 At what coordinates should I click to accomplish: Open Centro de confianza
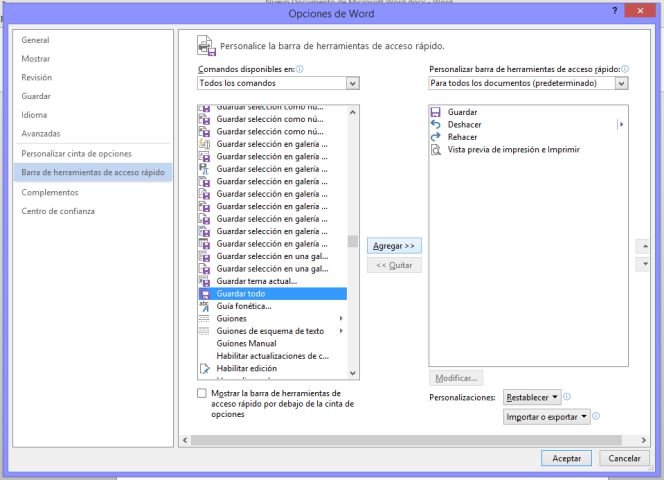(x=58, y=211)
